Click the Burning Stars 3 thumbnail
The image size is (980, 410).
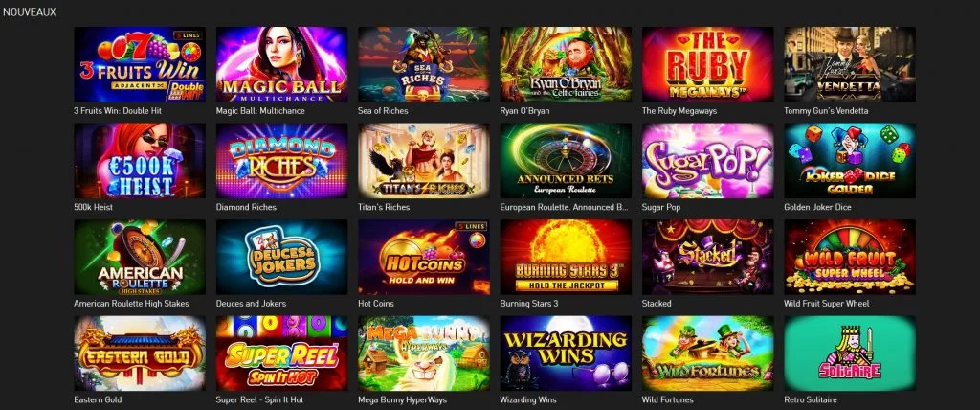(566, 257)
